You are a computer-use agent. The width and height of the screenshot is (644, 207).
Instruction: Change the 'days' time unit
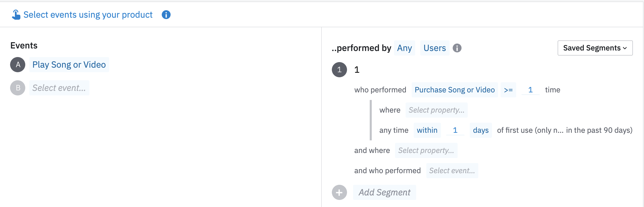click(x=481, y=130)
